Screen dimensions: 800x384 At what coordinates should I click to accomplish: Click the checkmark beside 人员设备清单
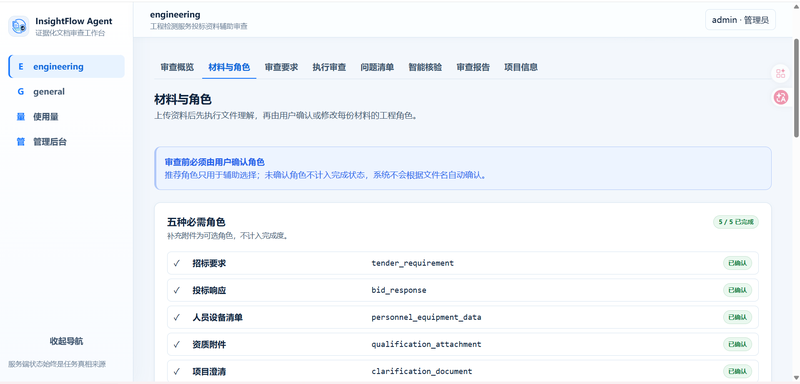coord(177,317)
